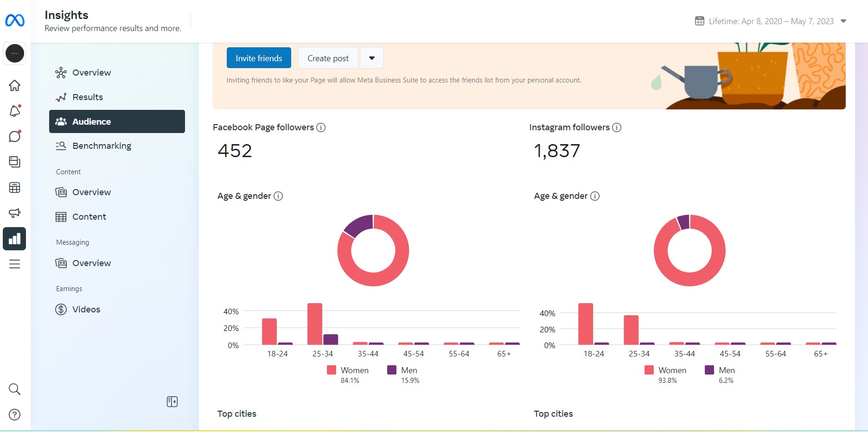Click the Facebook followers count 452

pos(235,151)
